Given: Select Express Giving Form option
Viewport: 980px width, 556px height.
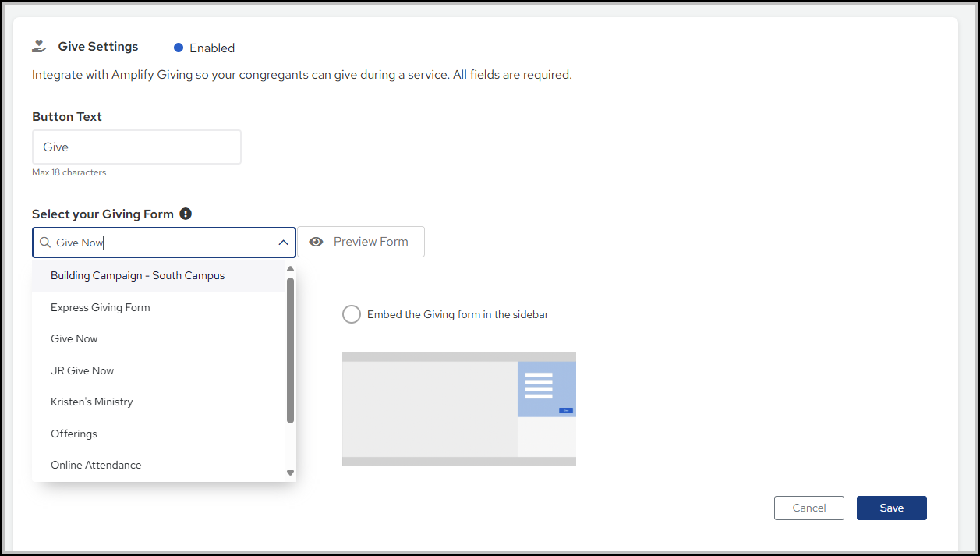Looking at the screenshot, I should pyautogui.click(x=100, y=307).
